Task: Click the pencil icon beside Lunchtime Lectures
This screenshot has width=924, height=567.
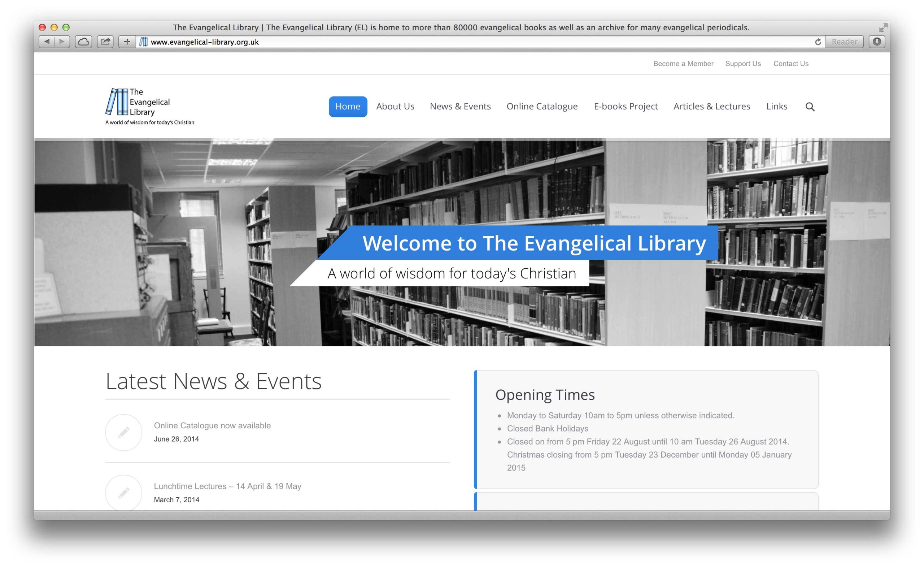Action: [x=124, y=492]
